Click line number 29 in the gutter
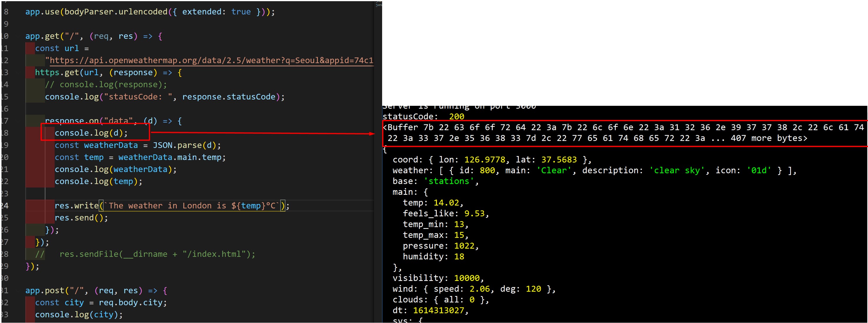 (5, 266)
